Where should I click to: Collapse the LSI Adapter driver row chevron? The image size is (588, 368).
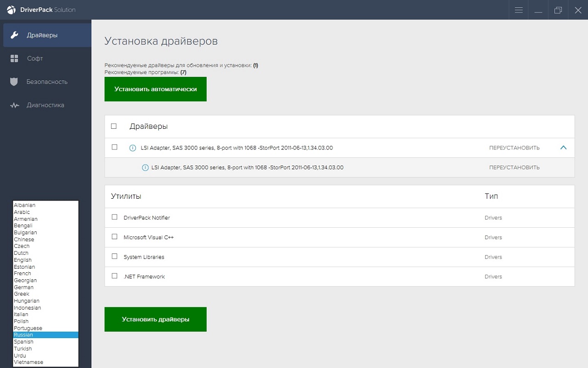click(564, 148)
